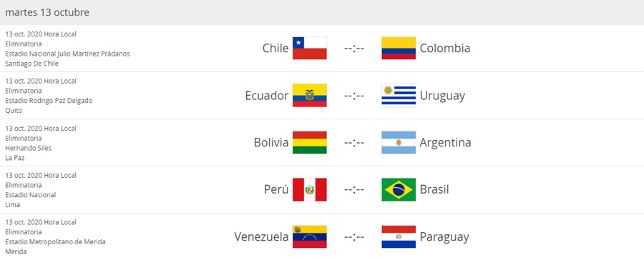
Task: Open the Chile team name link
Action: [275, 49]
